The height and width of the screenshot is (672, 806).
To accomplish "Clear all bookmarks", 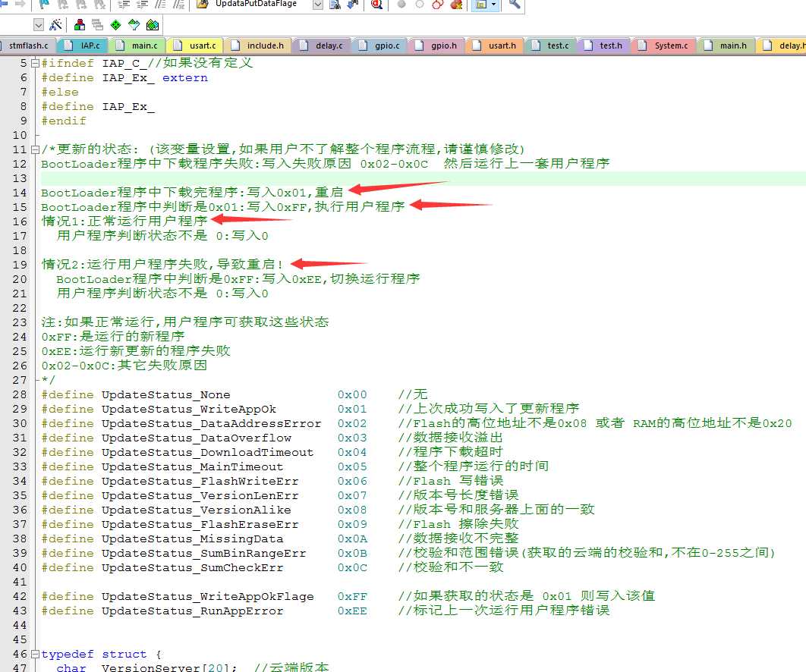I will 99,5.
